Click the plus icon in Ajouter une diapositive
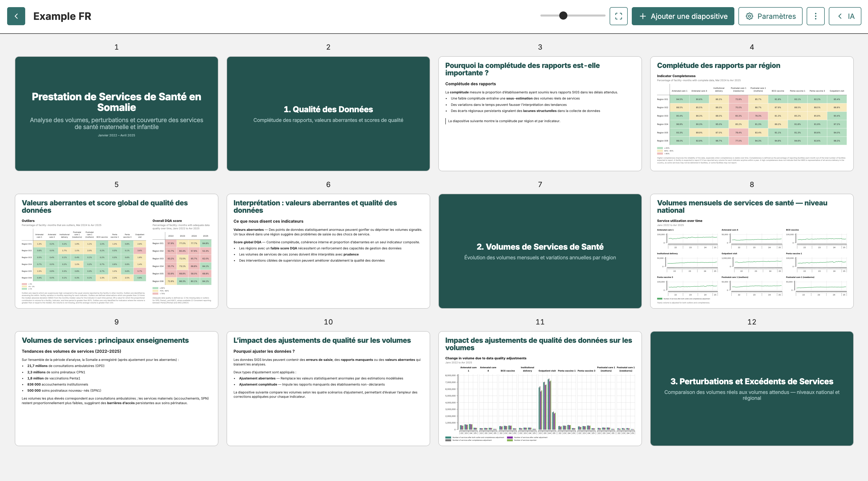Viewport: 868px width, 481px height. point(642,16)
